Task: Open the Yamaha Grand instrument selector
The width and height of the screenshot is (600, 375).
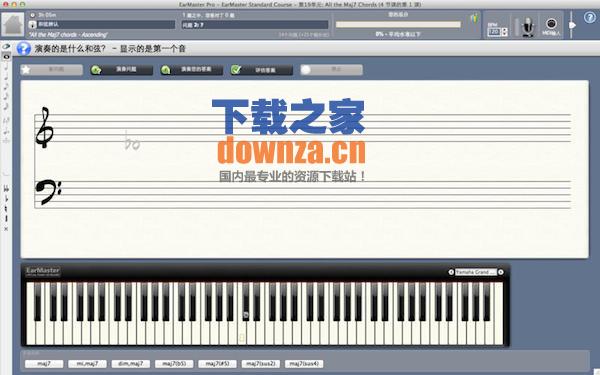Action: (x=476, y=272)
